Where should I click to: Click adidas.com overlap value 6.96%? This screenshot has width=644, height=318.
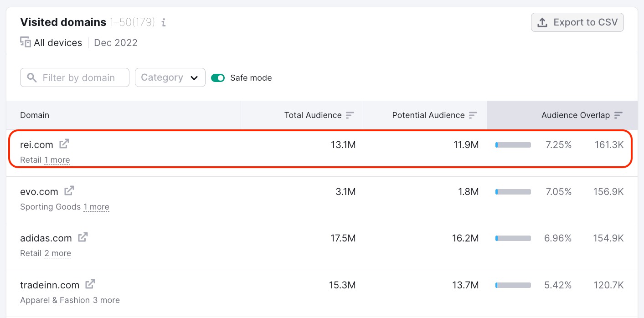(x=558, y=238)
